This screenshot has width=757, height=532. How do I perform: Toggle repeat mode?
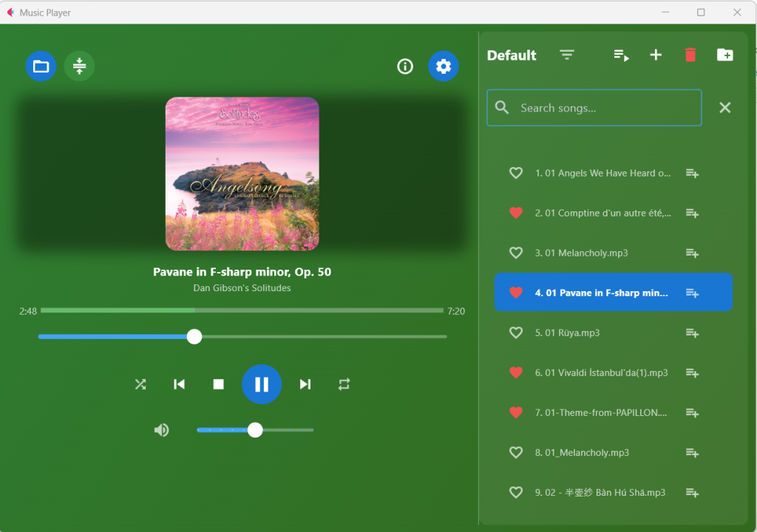point(344,384)
